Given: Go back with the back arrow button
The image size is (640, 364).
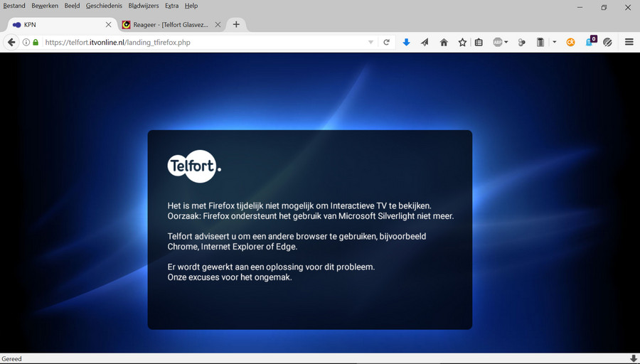Looking at the screenshot, I should point(11,42).
